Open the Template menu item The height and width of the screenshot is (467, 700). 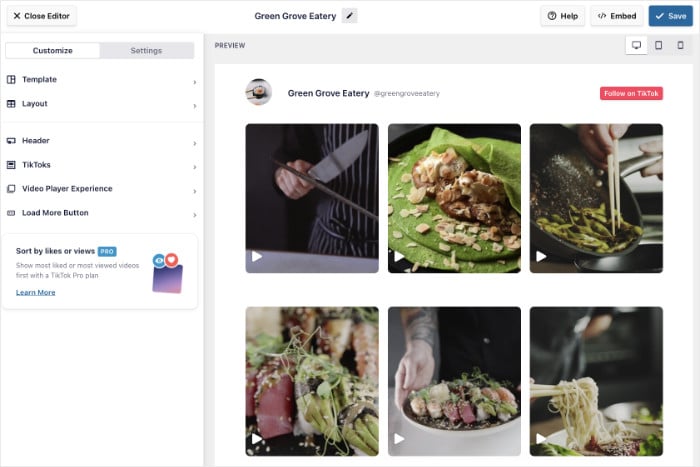[102, 79]
